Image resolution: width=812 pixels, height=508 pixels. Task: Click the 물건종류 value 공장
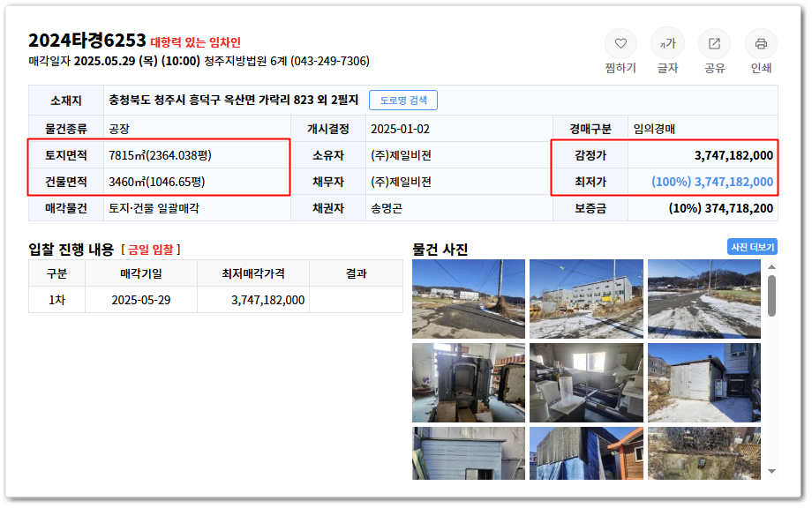coord(119,129)
